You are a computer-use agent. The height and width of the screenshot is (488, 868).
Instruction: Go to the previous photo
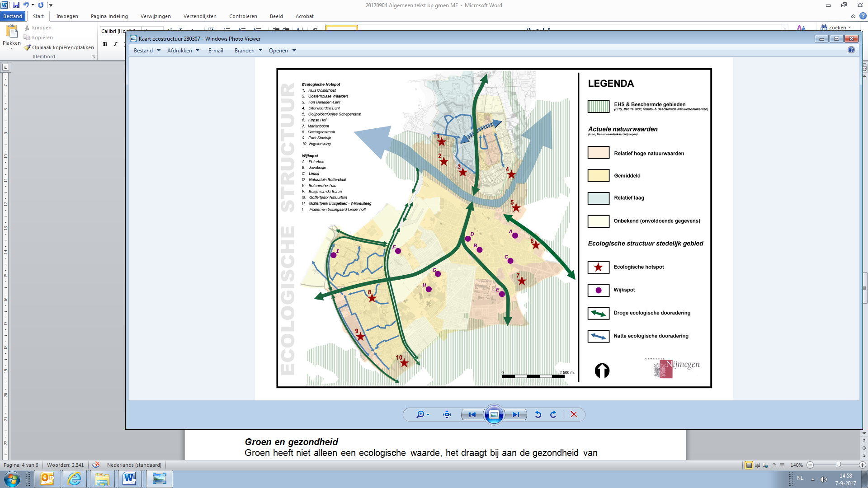click(472, 414)
